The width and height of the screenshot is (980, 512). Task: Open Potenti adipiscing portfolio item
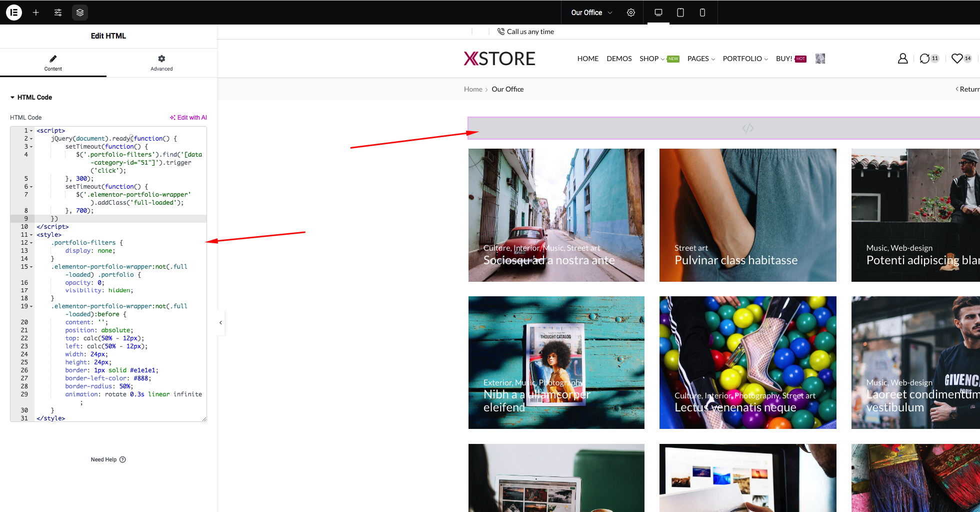915,215
